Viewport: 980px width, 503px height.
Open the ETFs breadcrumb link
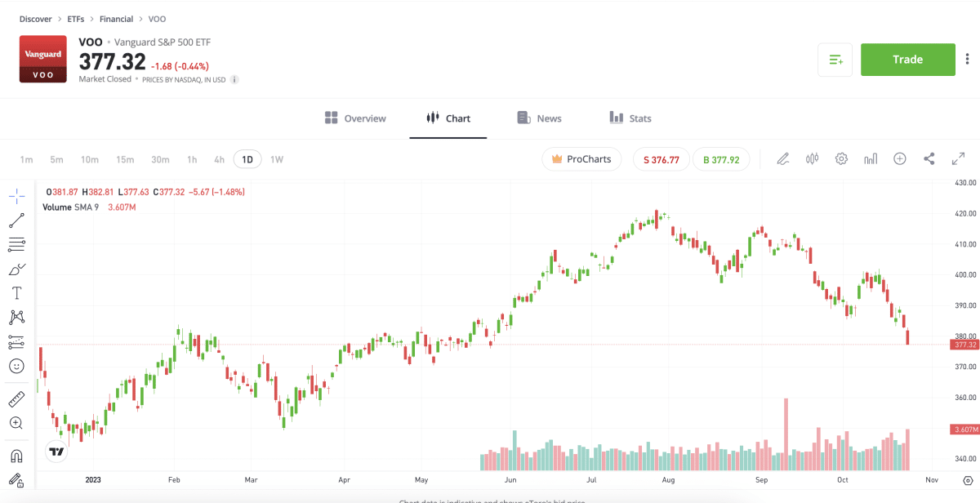pyautogui.click(x=75, y=18)
